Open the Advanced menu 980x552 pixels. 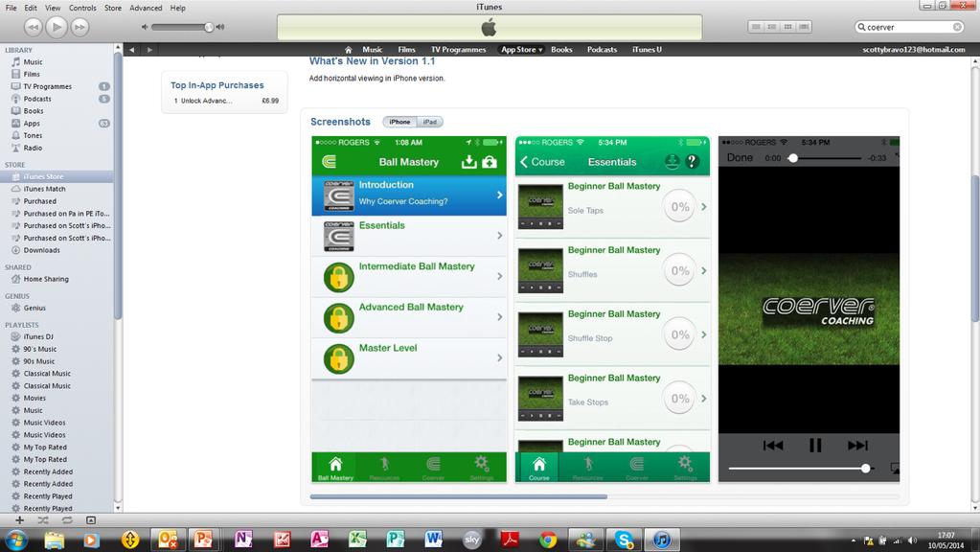point(146,8)
